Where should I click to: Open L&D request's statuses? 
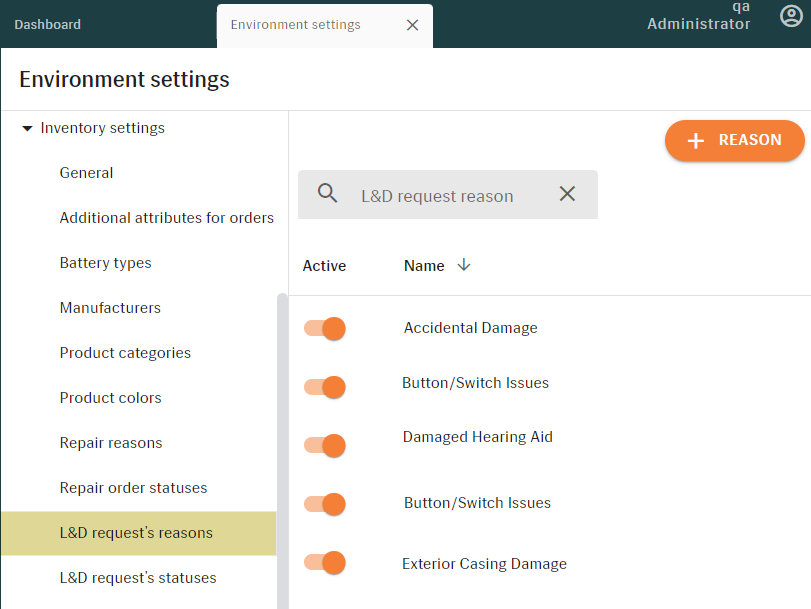click(x=138, y=578)
